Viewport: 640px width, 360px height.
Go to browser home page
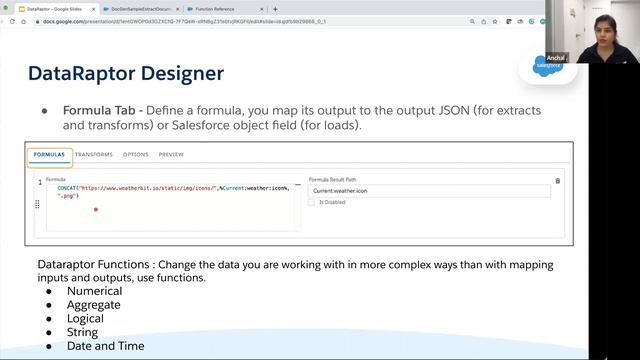[x=24, y=21]
